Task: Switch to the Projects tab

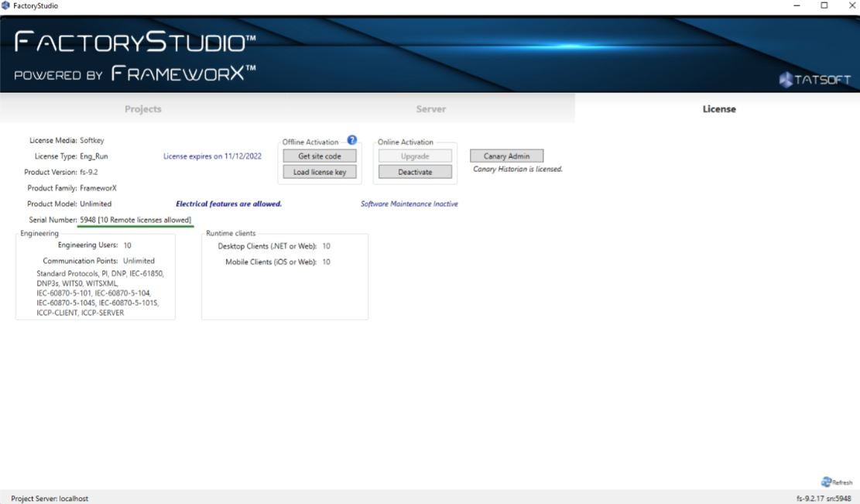Action: click(143, 108)
